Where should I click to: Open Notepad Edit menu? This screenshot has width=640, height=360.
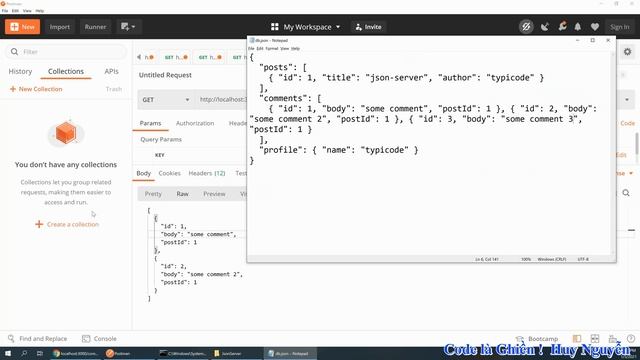[260, 49]
